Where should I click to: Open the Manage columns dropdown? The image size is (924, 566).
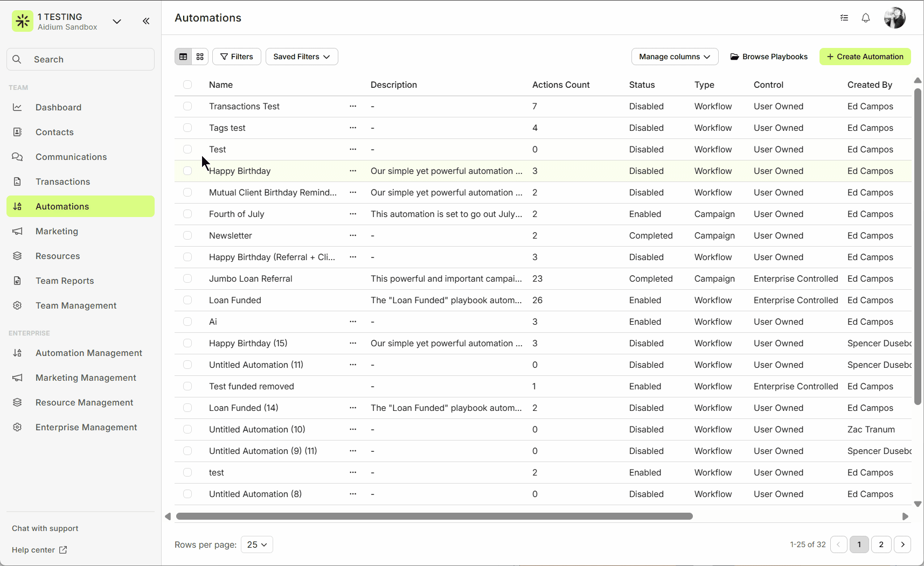click(675, 57)
